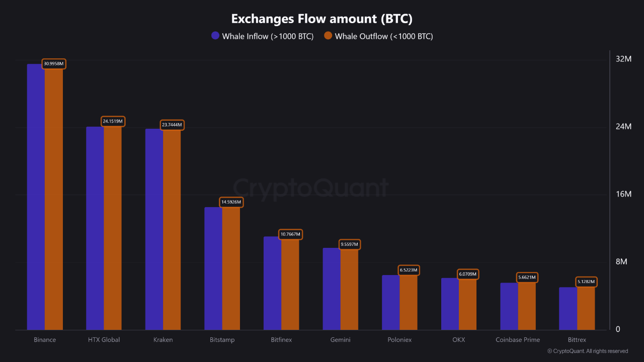Screen dimensions: 644x362
Task: Toggle the Whale Outflow legend series
Action: point(383,36)
